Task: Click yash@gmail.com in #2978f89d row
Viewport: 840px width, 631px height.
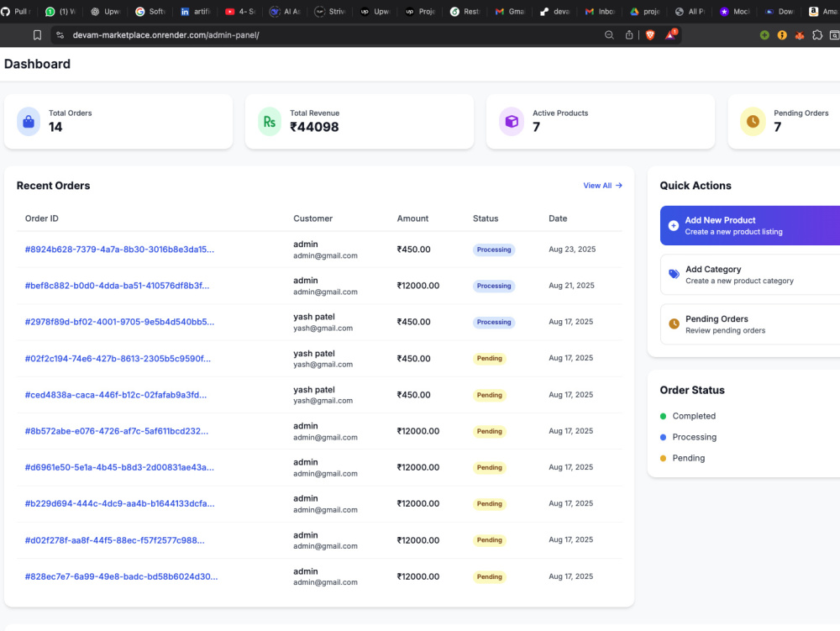Action: (x=323, y=329)
